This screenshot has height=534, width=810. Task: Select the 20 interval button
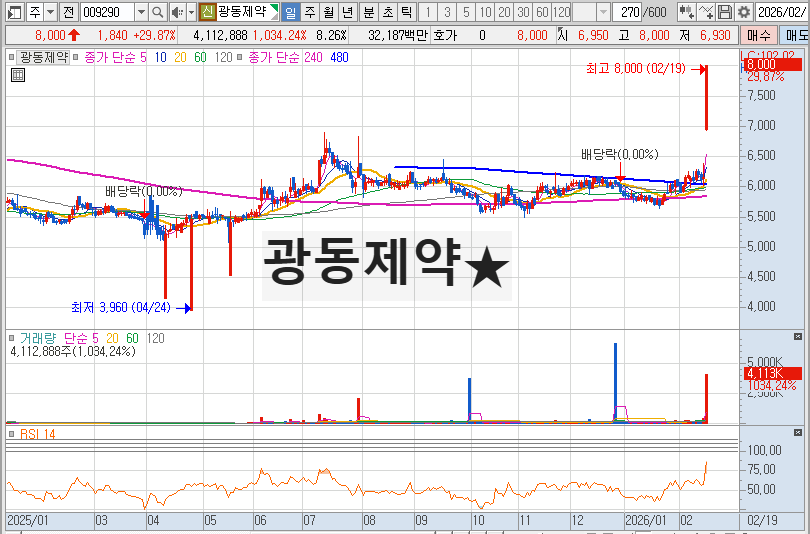pyautogui.click(x=505, y=12)
